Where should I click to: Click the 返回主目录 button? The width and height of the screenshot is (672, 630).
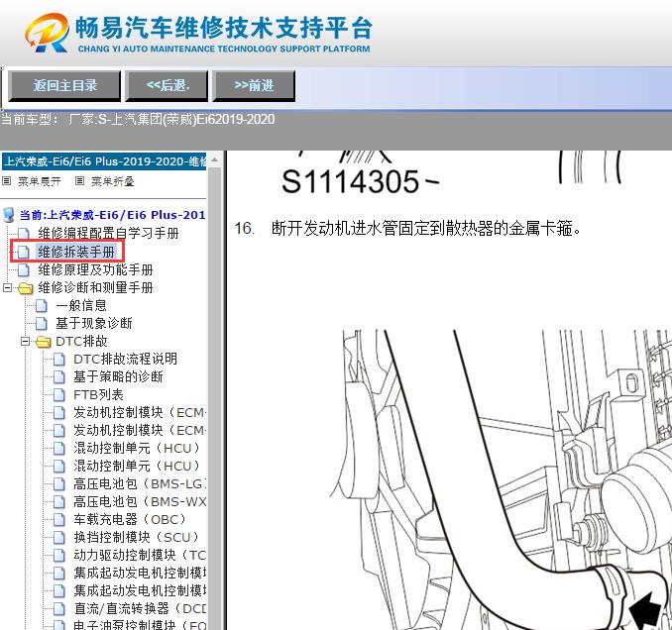[64, 85]
